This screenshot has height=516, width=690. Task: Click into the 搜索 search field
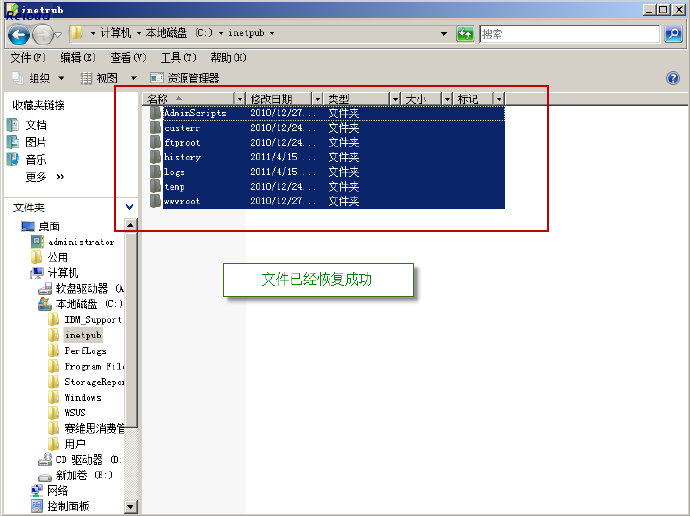point(570,33)
